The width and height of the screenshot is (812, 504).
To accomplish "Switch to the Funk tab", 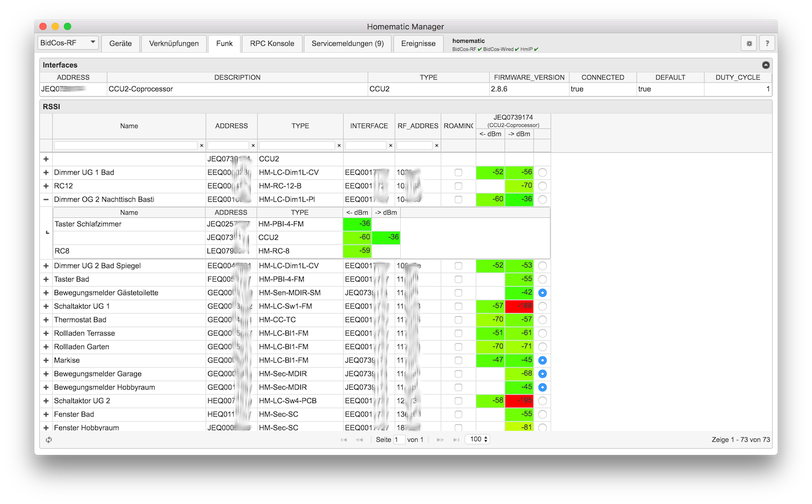I will click(224, 44).
